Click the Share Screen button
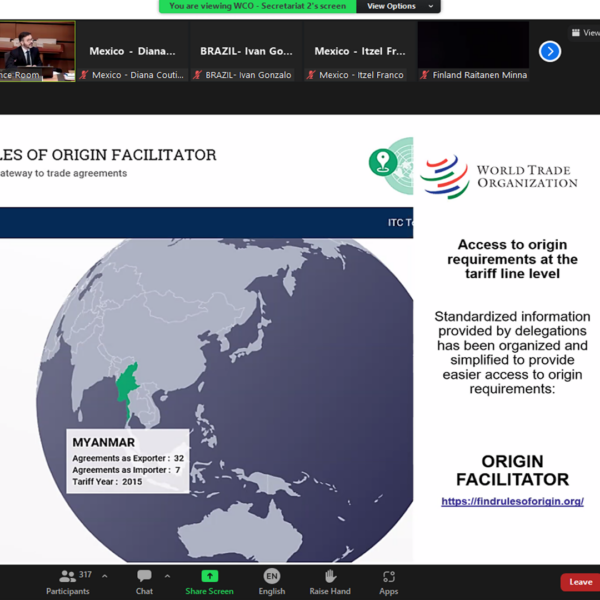Image resolution: width=600 pixels, height=600 pixels. [x=209, y=582]
